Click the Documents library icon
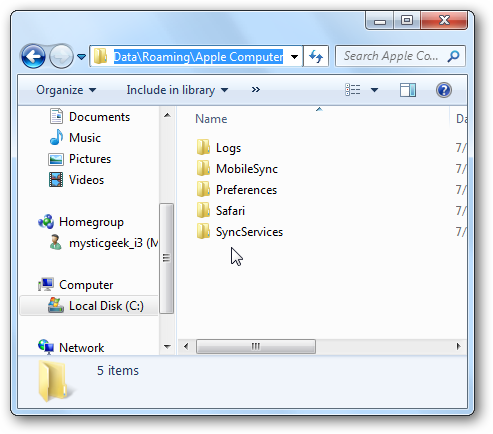 (x=56, y=116)
